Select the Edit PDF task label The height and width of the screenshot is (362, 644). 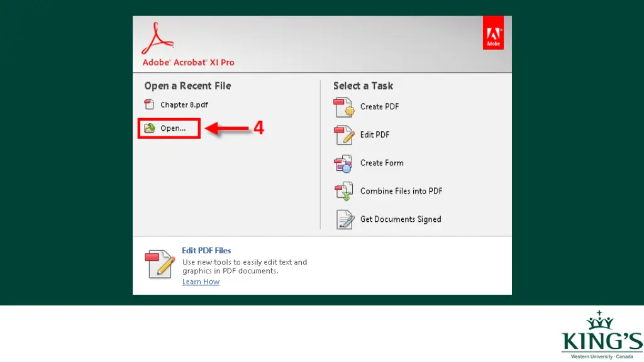click(375, 134)
